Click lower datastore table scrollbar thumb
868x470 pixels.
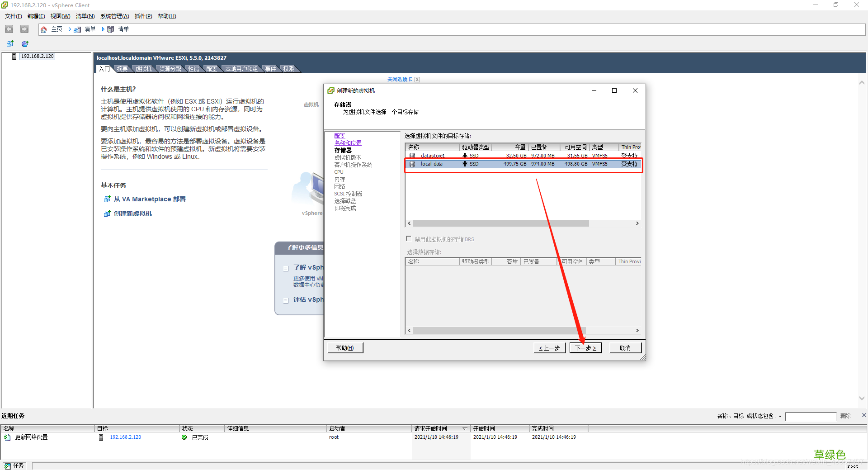[x=499, y=331]
